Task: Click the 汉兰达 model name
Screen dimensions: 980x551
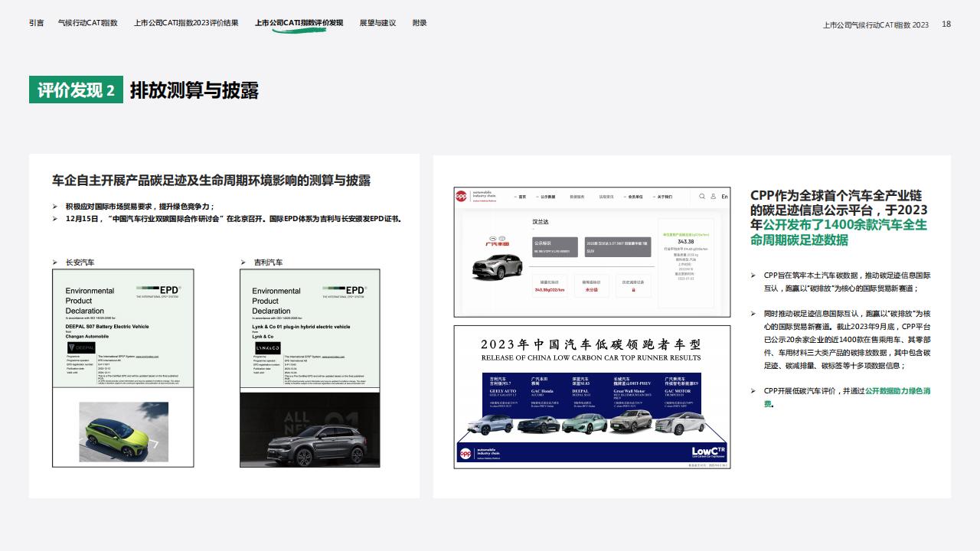Action: click(x=541, y=222)
